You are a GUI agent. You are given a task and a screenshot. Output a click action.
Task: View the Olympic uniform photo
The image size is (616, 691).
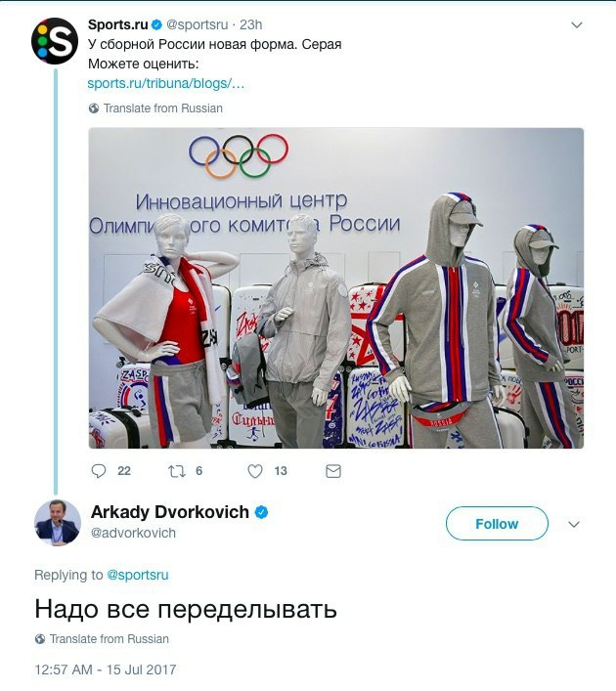click(x=336, y=288)
